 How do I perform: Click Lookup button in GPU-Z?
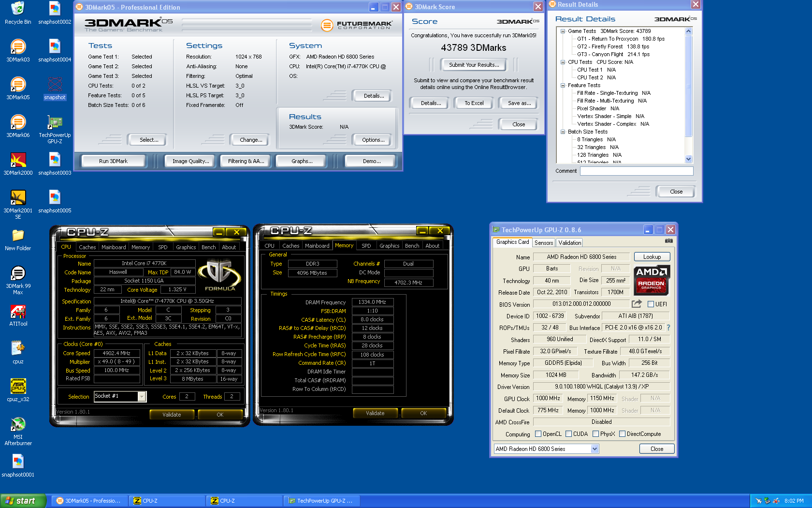(652, 257)
